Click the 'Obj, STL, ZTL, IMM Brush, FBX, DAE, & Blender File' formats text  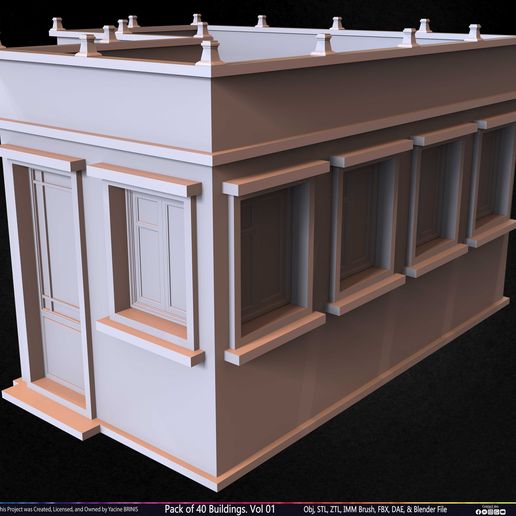click(x=375, y=509)
